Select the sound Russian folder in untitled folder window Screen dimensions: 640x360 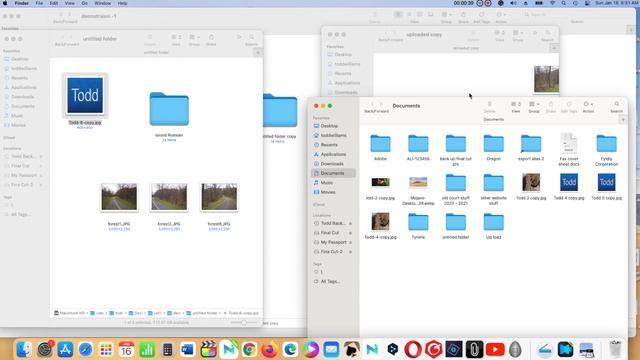pos(169,109)
